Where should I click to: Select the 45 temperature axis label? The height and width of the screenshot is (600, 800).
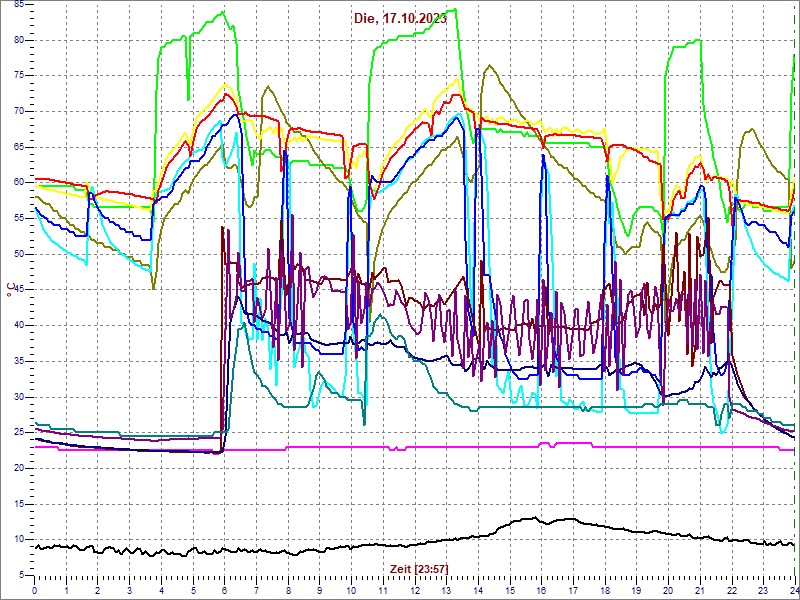tap(19, 290)
